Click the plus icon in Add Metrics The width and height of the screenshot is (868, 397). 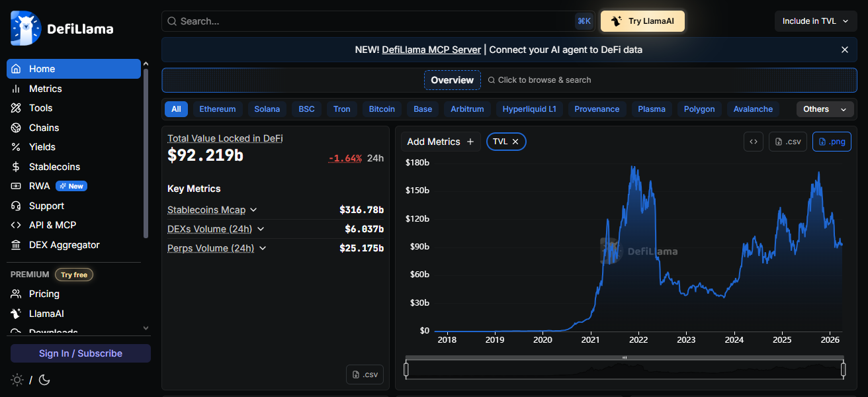tap(470, 142)
